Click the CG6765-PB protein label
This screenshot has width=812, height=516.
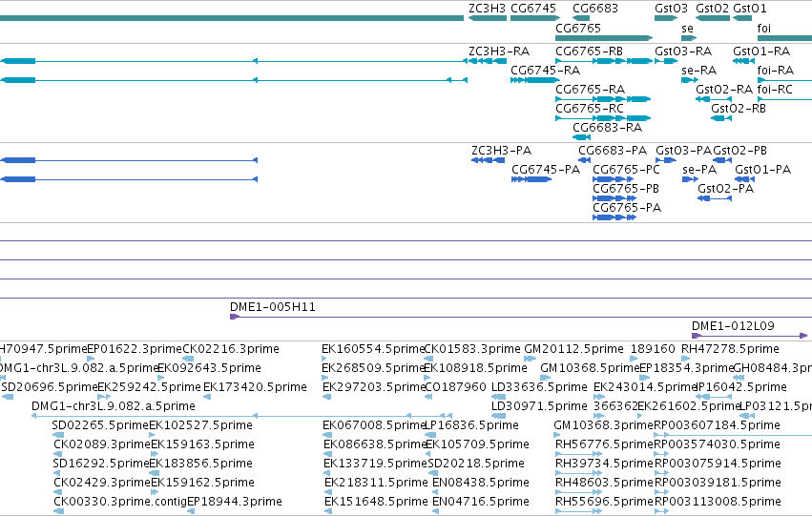626,189
